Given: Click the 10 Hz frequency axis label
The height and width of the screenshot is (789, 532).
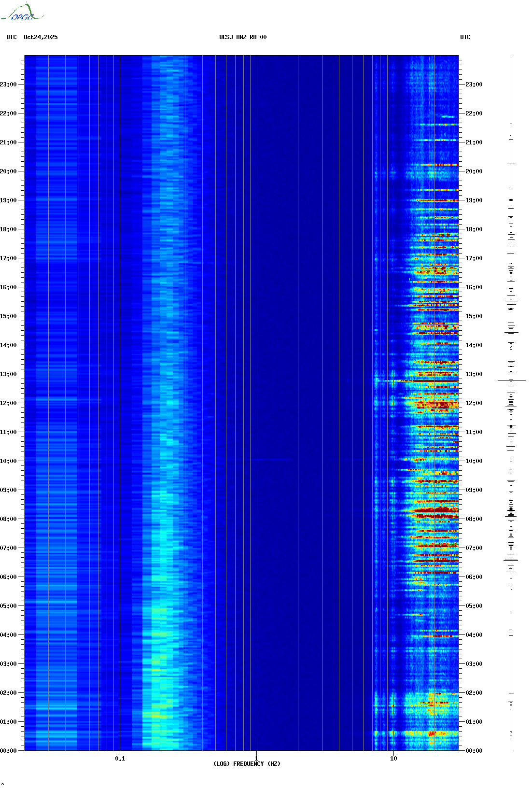Looking at the screenshot, I should (393, 759).
